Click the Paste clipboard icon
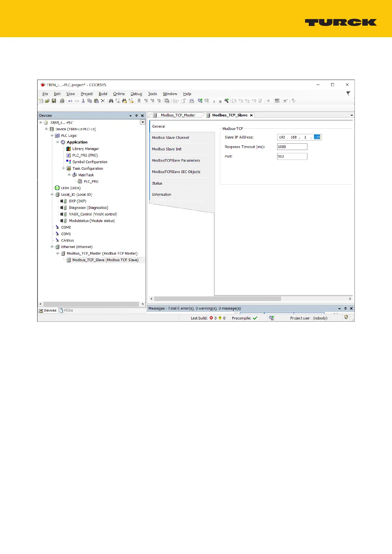This screenshot has width=392, height=554. point(96,101)
